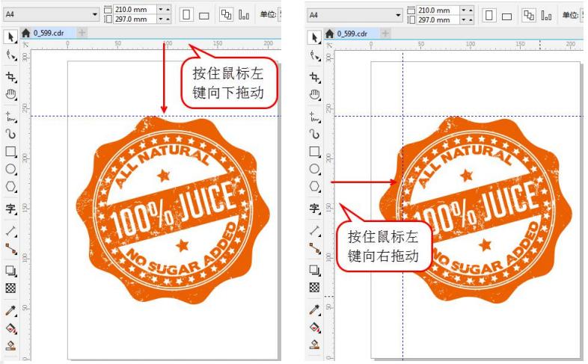The image size is (588, 364).
Task: Select the Rectangle tool in left window
Action: pyautogui.click(x=11, y=152)
